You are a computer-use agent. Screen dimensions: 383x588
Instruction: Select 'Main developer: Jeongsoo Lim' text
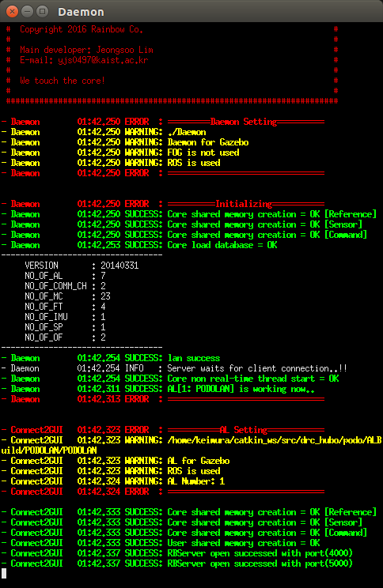[x=87, y=50]
